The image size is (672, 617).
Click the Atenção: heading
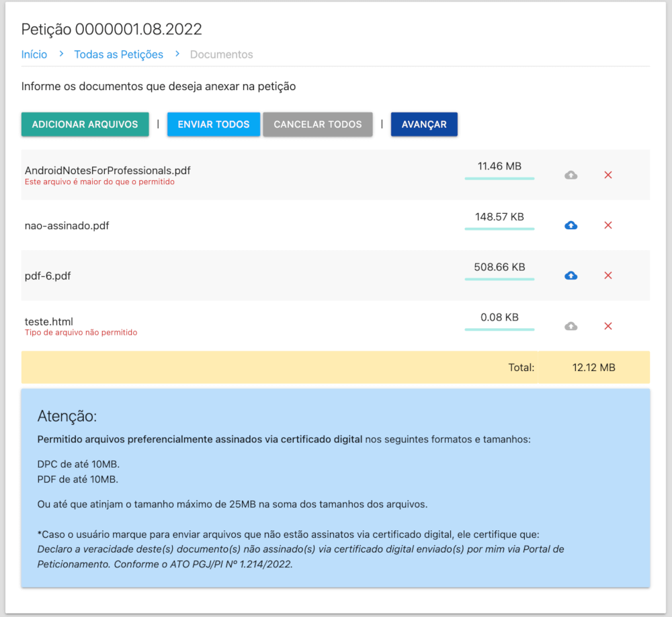67,416
